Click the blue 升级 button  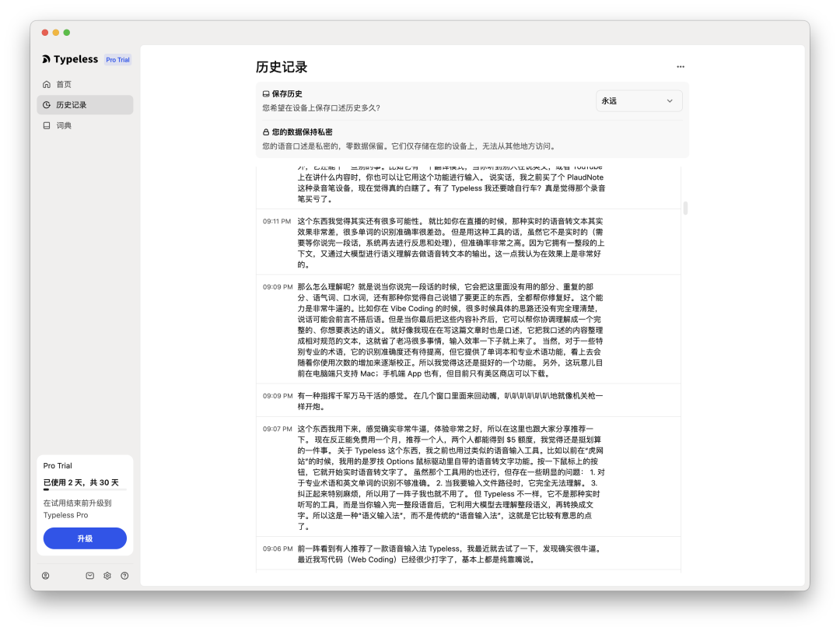(86, 538)
